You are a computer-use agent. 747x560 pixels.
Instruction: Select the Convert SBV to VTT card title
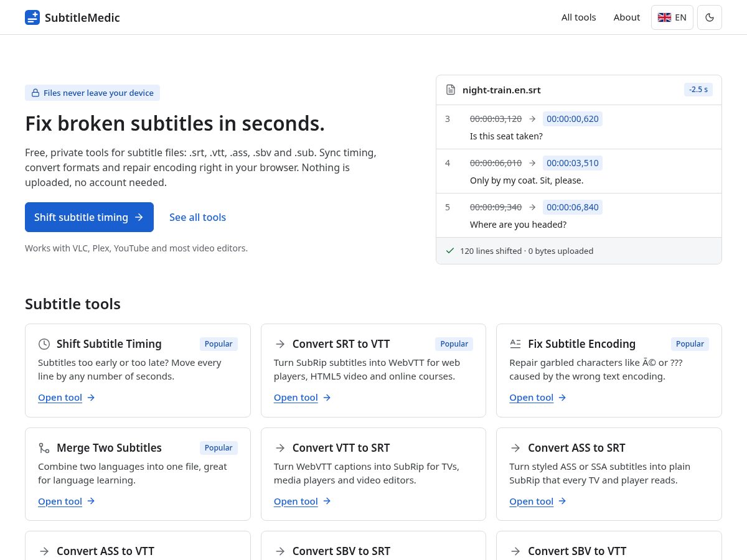(x=577, y=551)
